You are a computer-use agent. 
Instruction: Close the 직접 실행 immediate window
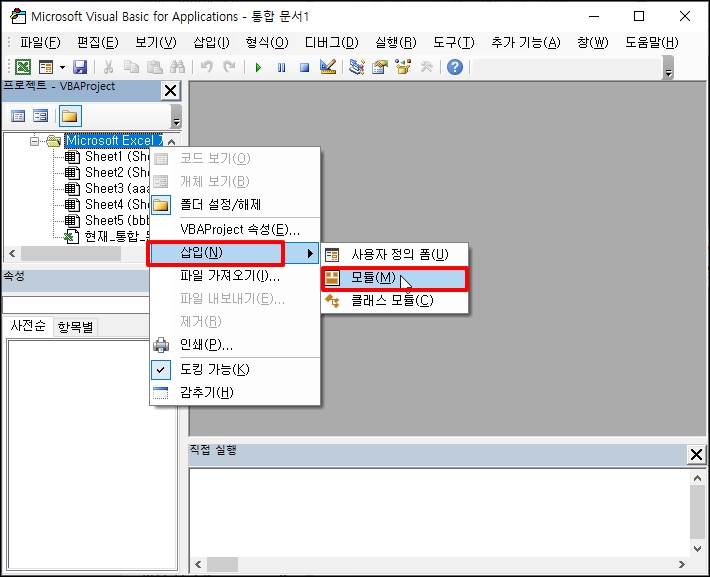[696, 454]
